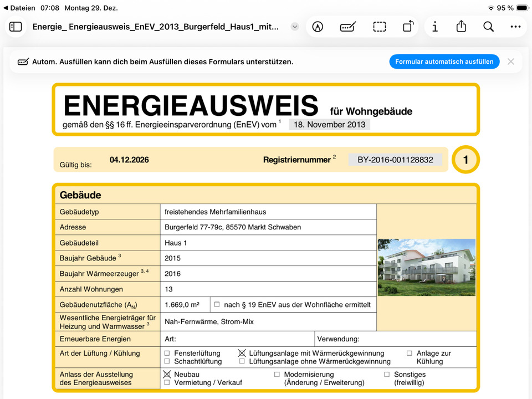Go back to Dateien app
Screen dimensions: 532x399
point(19,8)
